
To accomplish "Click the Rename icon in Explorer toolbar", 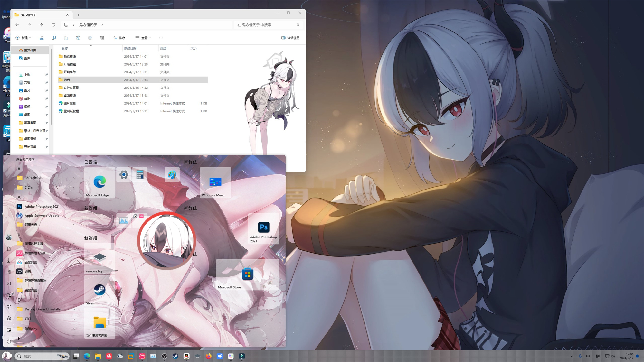I will tap(78, 38).
